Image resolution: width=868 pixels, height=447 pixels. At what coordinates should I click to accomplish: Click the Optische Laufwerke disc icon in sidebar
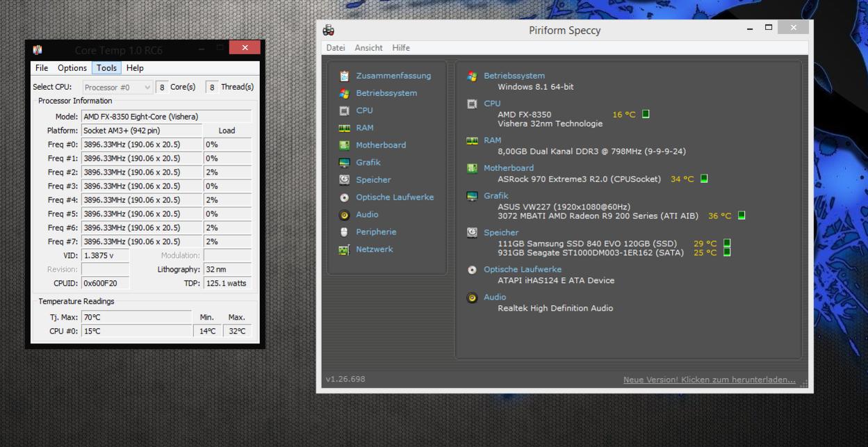[x=344, y=197]
